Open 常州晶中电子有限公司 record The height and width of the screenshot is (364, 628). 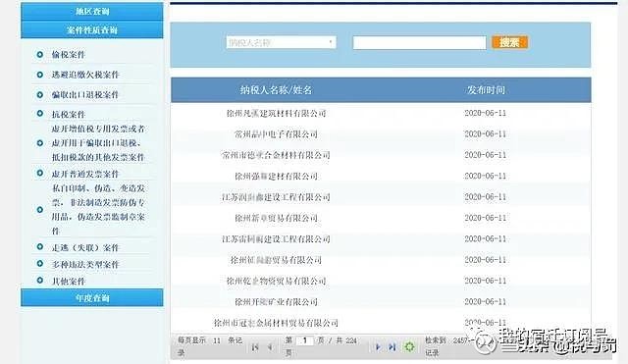tap(276, 134)
